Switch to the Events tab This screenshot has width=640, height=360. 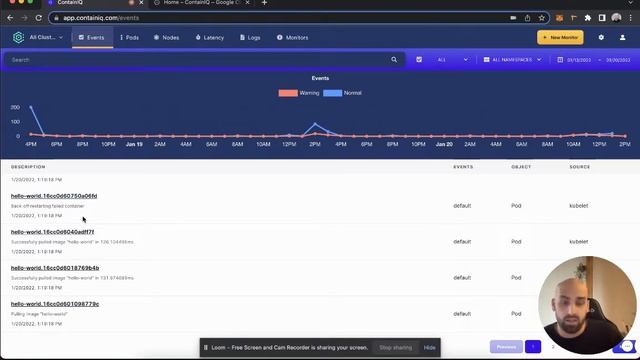pos(92,38)
